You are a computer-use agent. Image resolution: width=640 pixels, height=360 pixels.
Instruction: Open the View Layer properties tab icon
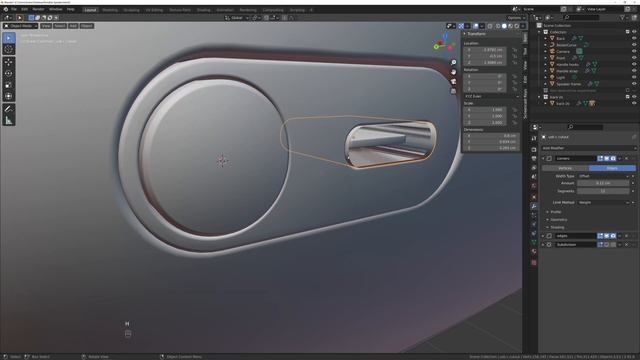[534, 168]
